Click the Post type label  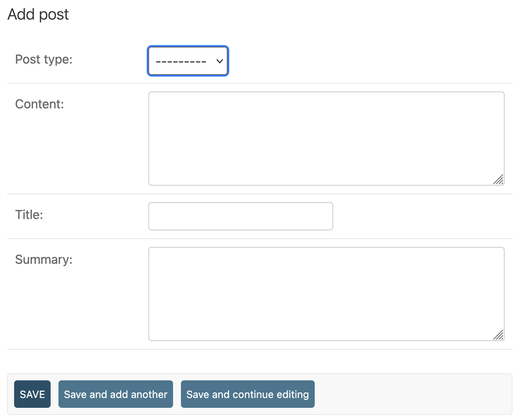(44, 59)
